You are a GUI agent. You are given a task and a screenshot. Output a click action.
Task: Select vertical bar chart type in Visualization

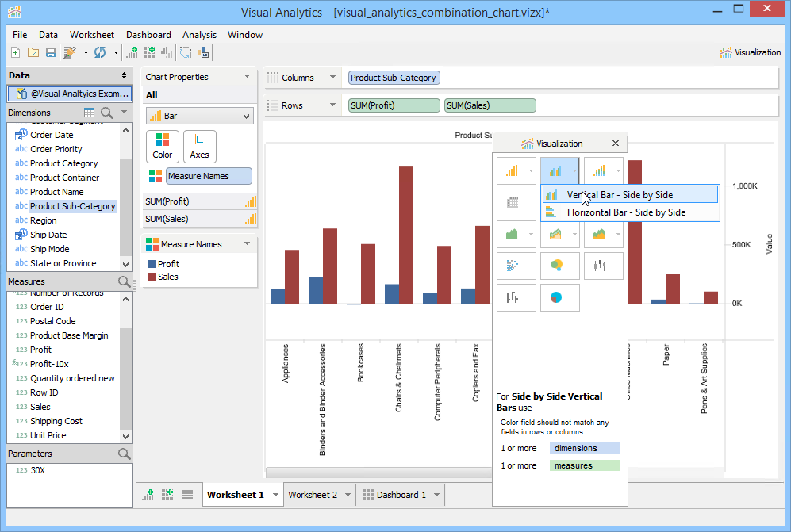tap(512, 171)
